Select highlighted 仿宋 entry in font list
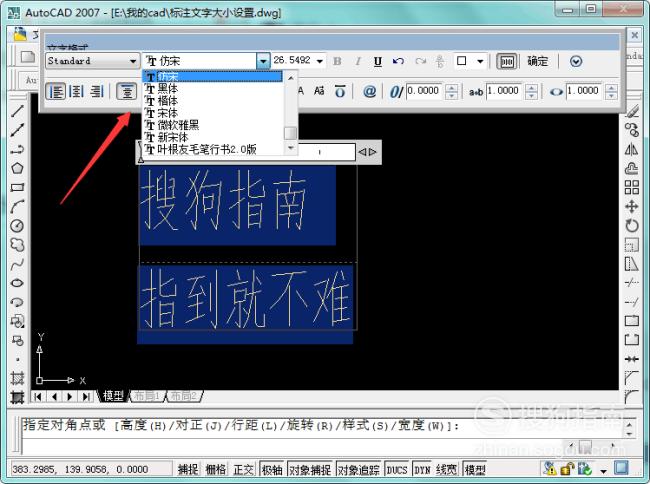650x484 pixels. tap(213, 77)
